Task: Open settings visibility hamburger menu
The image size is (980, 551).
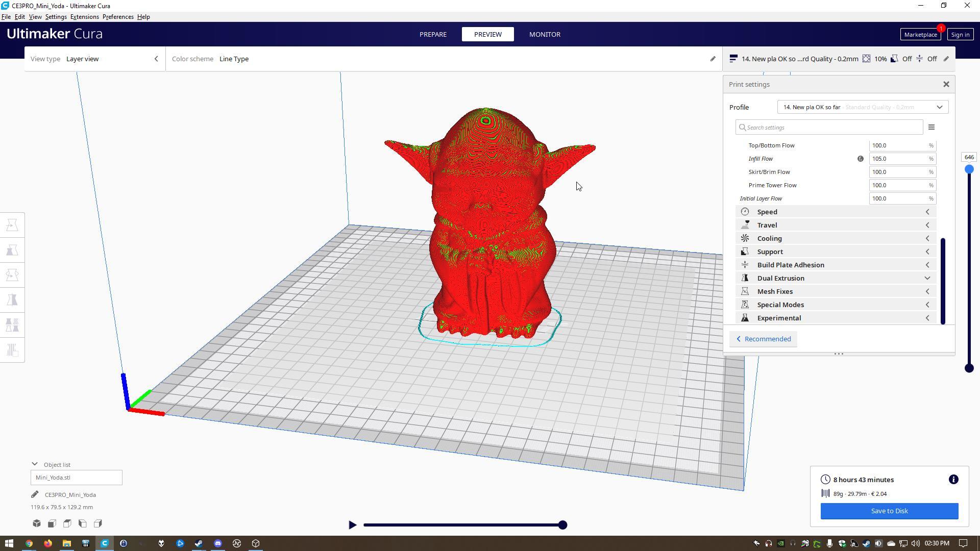Action: pyautogui.click(x=931, y=128)
